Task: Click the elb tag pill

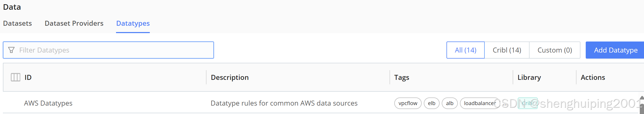Action: (x=431, y=103)
